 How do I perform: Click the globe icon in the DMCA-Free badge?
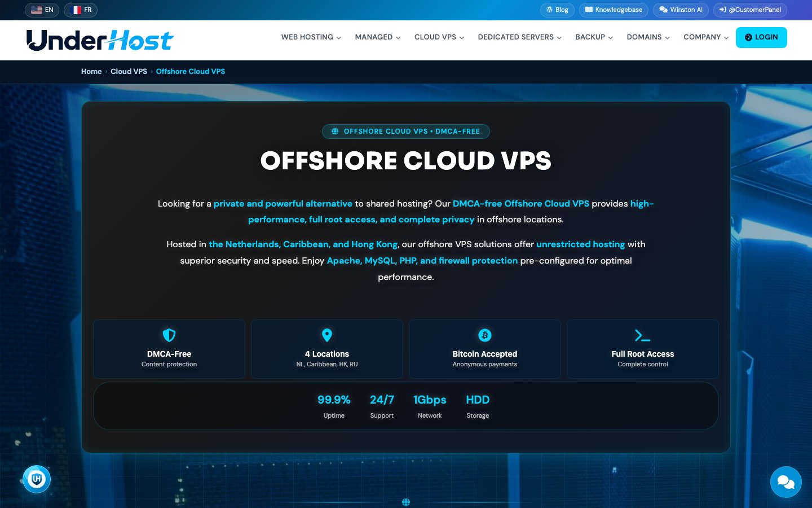[x=335, y=132]
